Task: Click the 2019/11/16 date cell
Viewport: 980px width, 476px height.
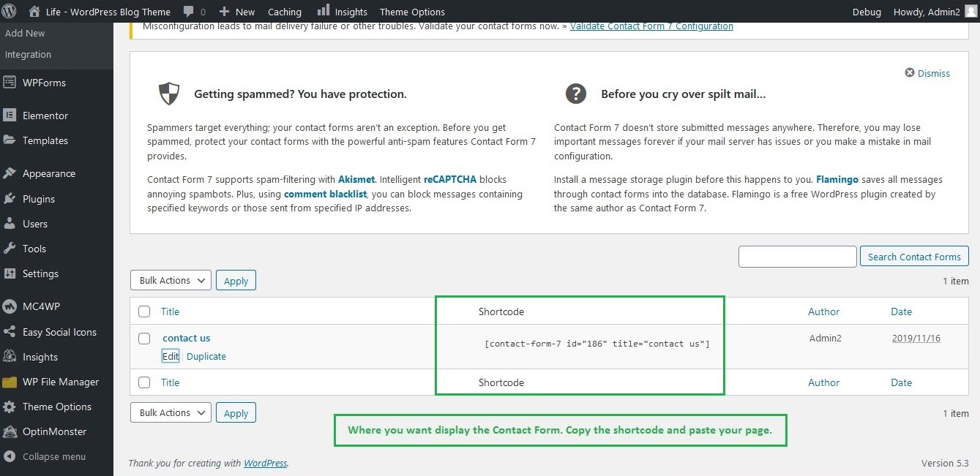Action: [x=916, y=338]
